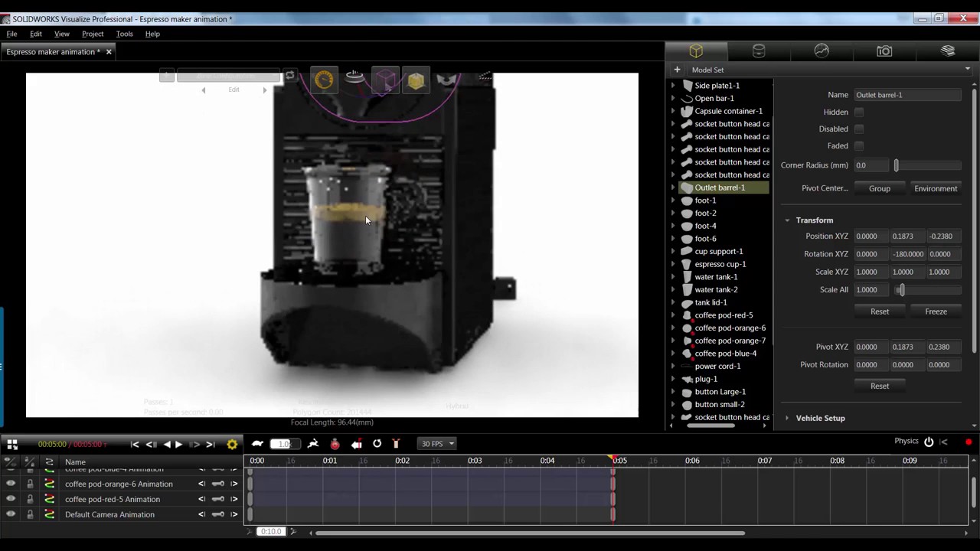Go to previous keyframe of Default Camera Animation

coord(202,514)
